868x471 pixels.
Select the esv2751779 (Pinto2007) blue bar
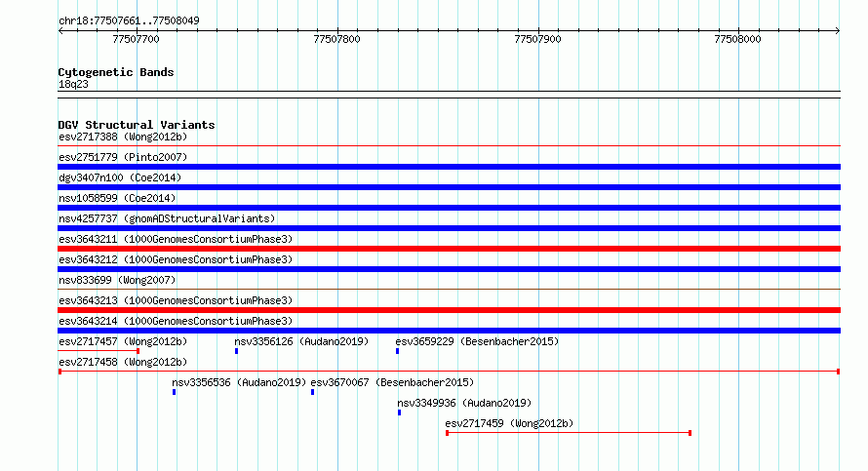[x=449, y=167]
